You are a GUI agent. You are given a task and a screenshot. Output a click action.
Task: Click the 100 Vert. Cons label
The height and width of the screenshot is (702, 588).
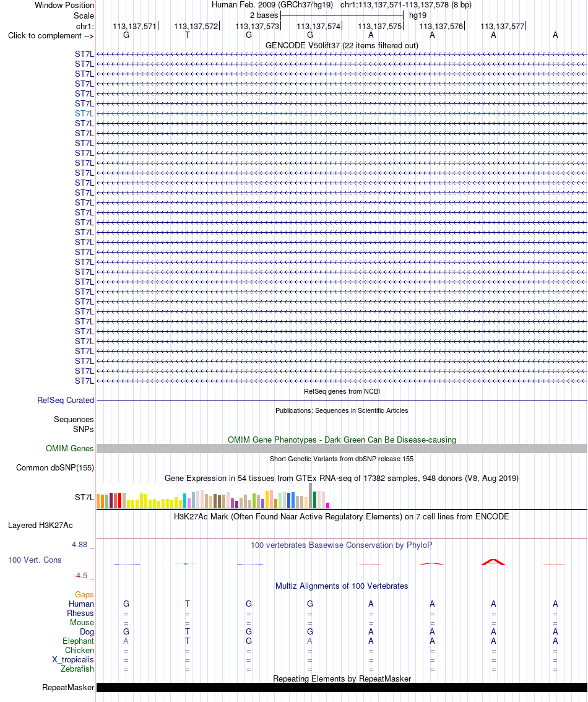pos(35,560)
